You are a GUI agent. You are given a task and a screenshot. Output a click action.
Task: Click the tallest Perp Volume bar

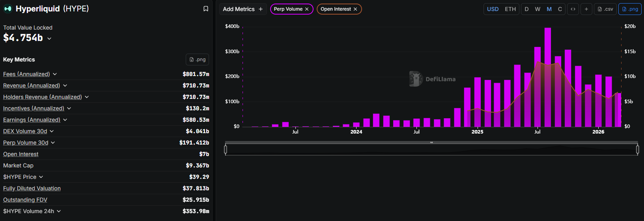[x=548, y=79]
